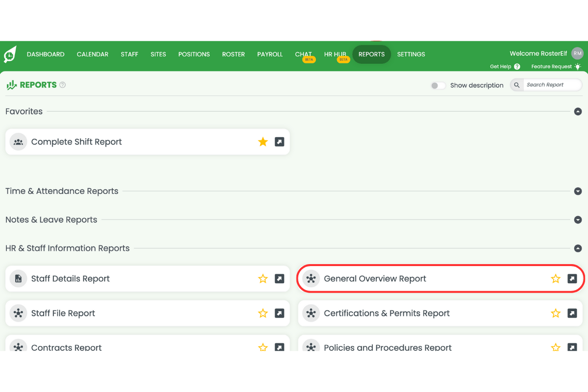Click the Feature Request lightbulb icon
The width and height of the screenshot is (588, 392).
click(578, 67)
